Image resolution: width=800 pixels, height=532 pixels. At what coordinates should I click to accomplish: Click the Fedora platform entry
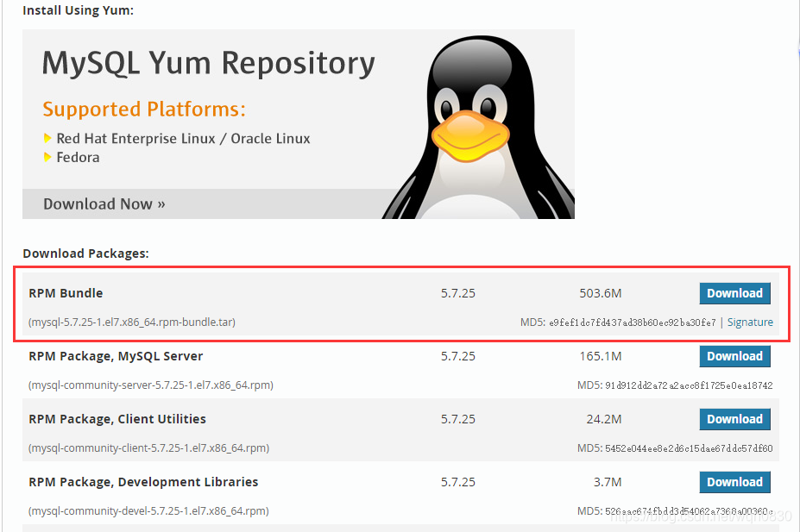coord(78,158)
